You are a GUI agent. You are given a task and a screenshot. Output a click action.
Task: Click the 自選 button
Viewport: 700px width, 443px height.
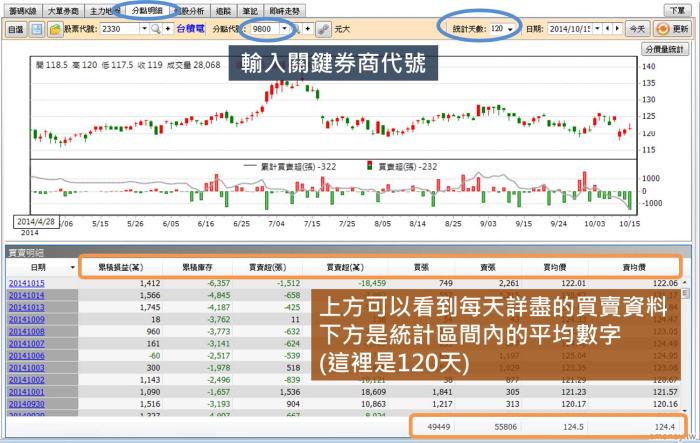click(x=16, y=29)
